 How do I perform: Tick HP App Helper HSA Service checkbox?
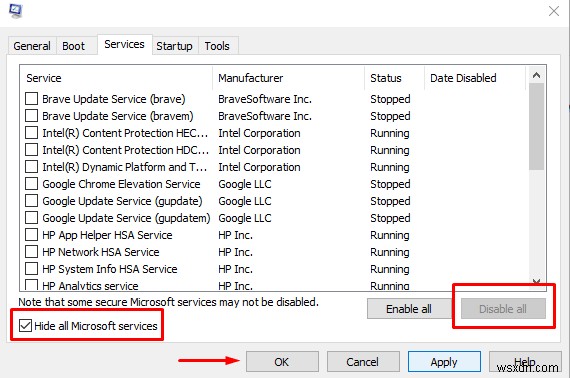coord(32,235)
